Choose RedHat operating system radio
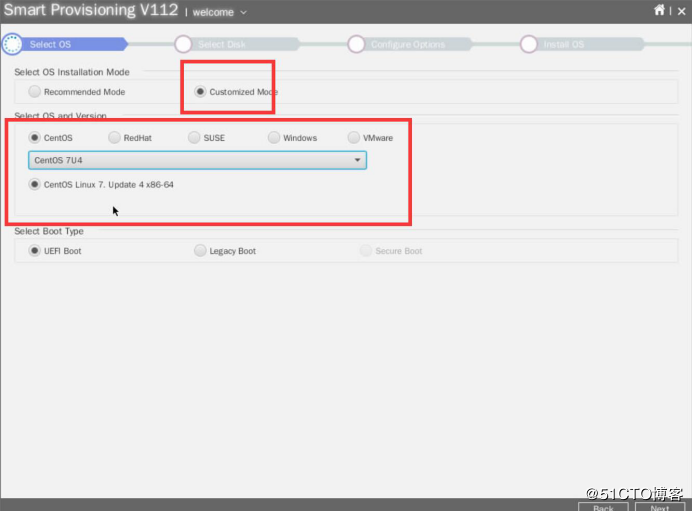693x511 pixels. [x=114, y=137]
